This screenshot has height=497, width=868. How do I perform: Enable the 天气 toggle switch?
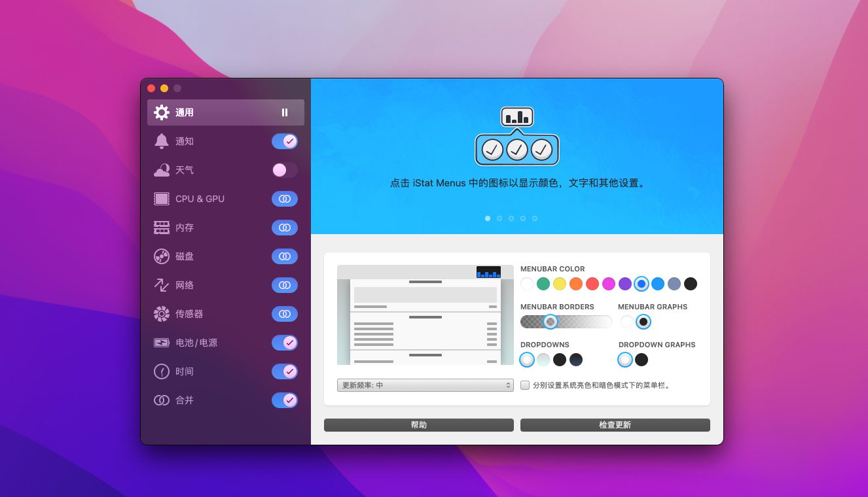[285, 170]
